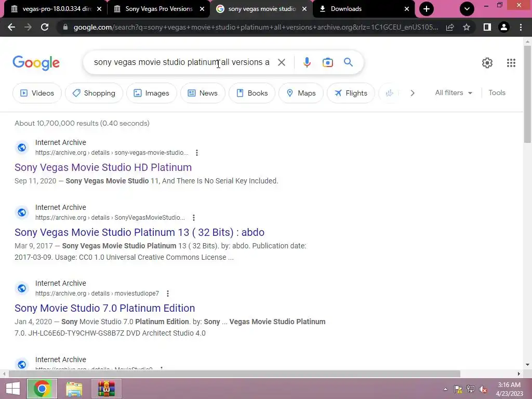Click the address bar URL
Screen dimensions: 532x399
click(256, 27)
